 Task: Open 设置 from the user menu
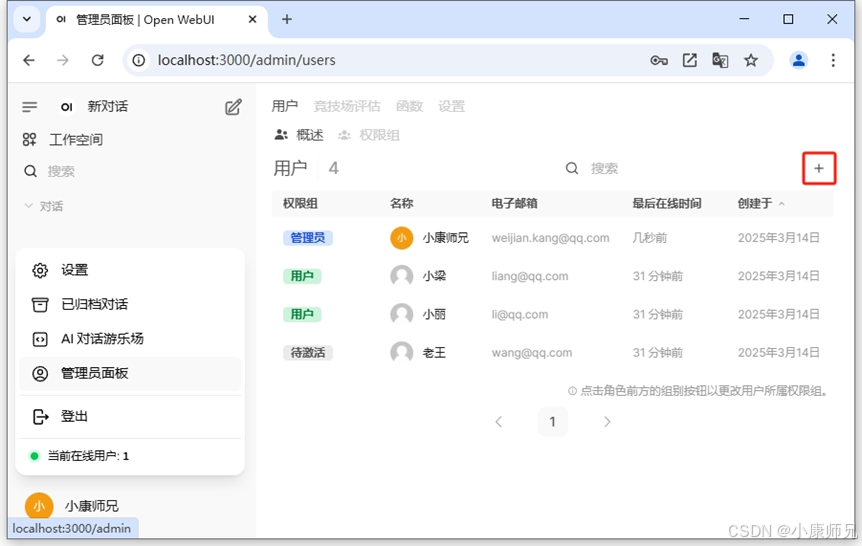(x=130, y=270)
